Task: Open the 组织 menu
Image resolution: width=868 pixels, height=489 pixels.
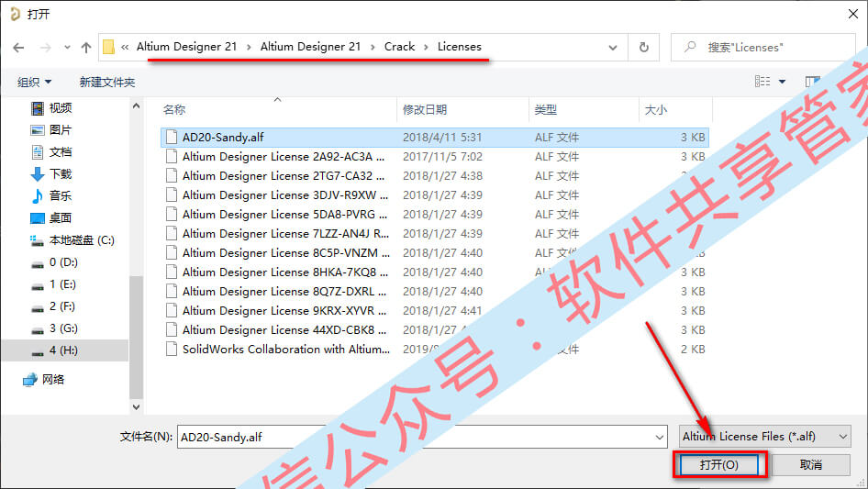Action: click(34, 82)
